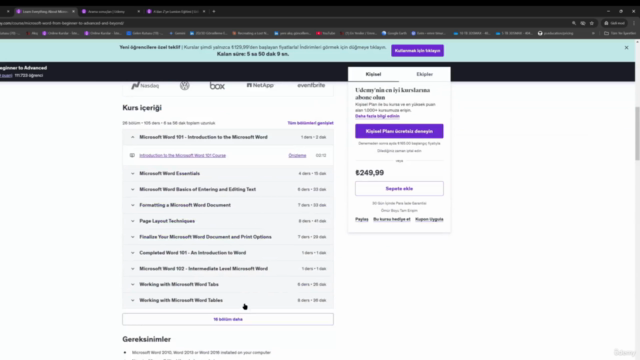Click 'Tüm bölümleri genişlet' link
Screen dimensions: 640x360
tap(310, 123)
